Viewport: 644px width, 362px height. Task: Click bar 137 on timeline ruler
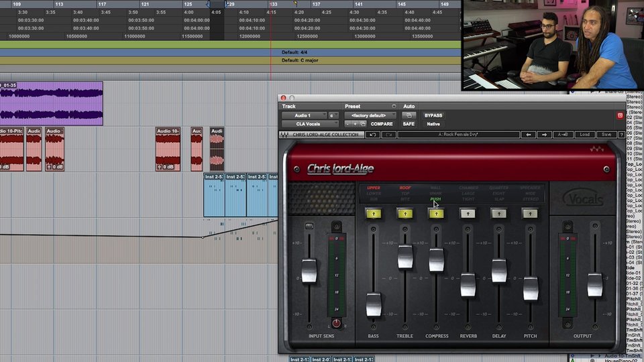[x=316, y=4]
